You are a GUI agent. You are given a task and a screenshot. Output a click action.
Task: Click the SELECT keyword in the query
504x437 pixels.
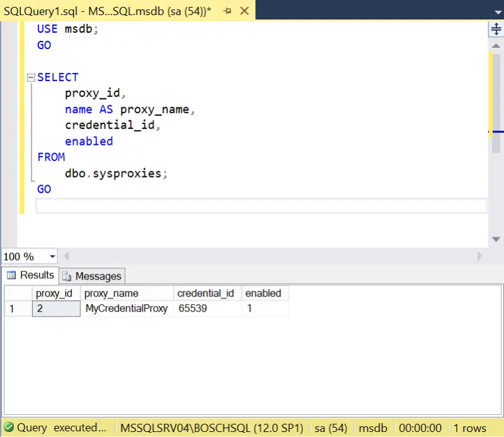click(x=58, y=77)
